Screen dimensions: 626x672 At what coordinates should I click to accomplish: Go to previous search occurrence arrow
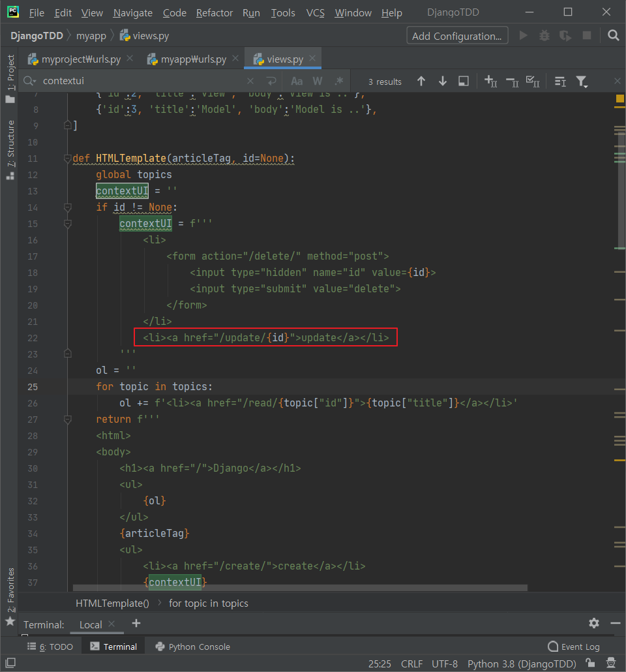[x=421, y=81]
